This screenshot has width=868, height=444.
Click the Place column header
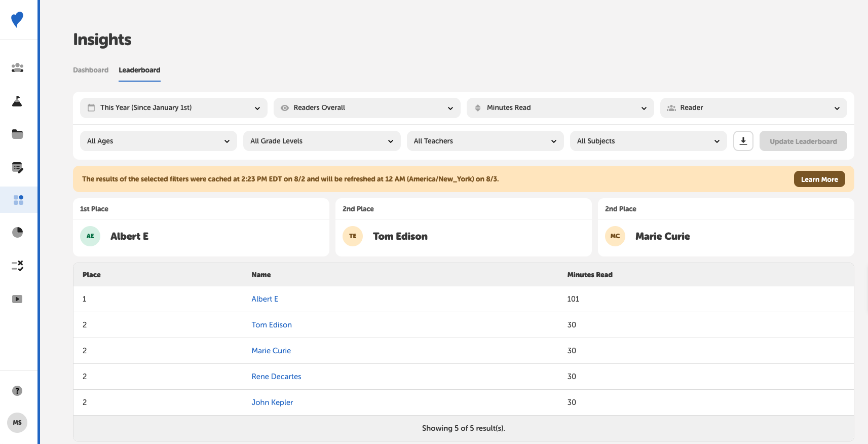click(92, 275)
